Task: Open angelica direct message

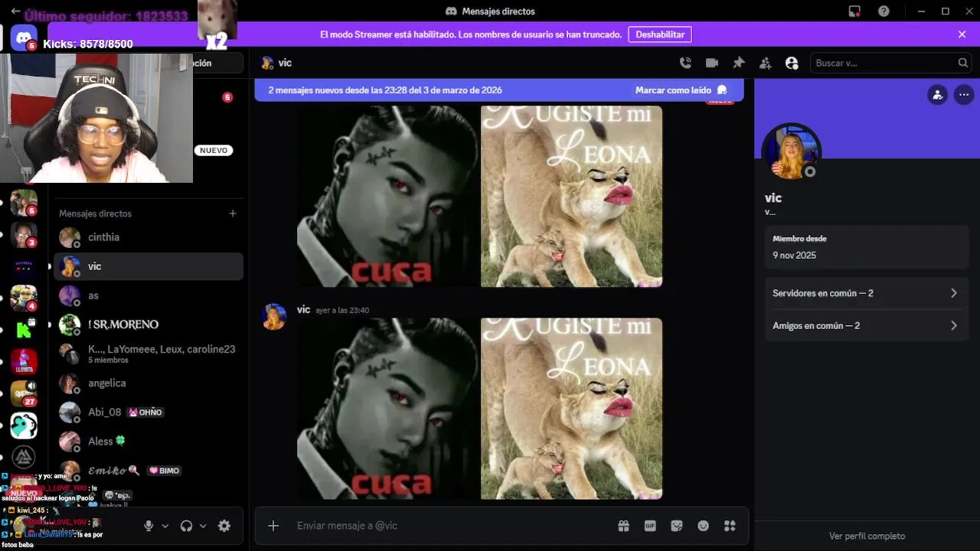Action: point(149,383)
